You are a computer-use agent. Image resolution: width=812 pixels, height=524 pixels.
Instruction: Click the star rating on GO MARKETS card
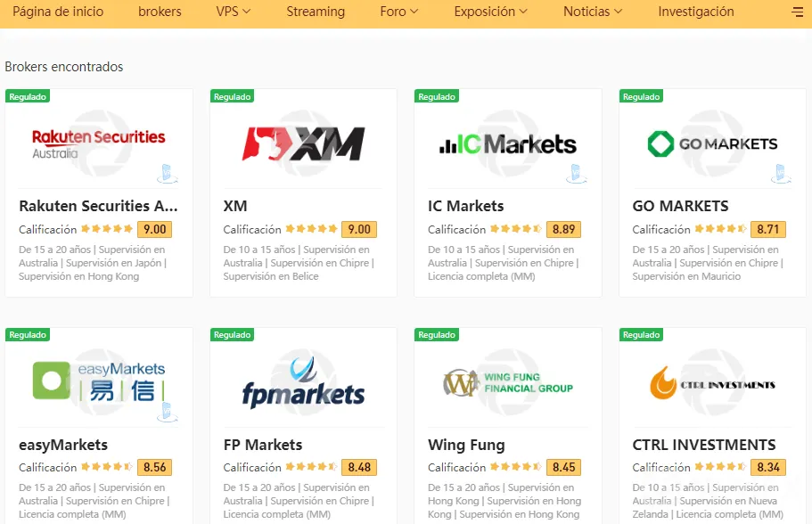coord(720,229)
